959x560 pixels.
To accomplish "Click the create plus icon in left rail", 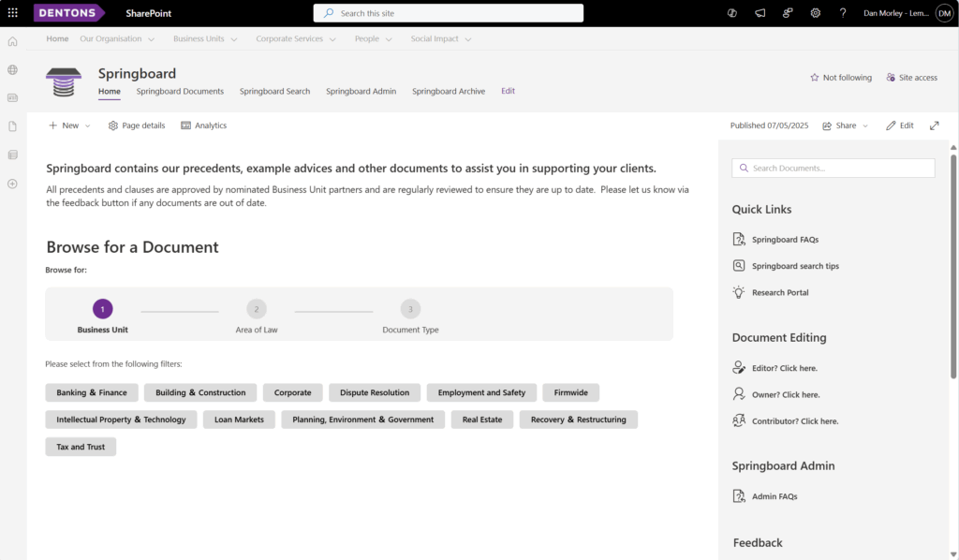I will [13, 184].
